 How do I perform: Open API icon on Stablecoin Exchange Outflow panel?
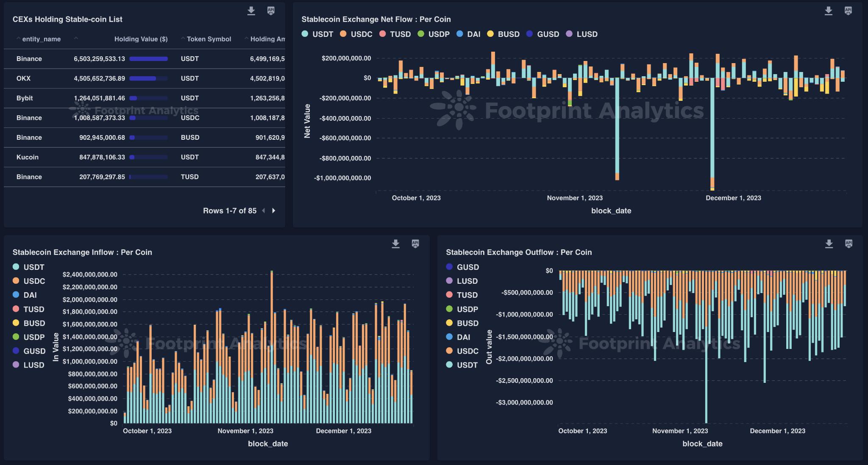click(849, 244)
